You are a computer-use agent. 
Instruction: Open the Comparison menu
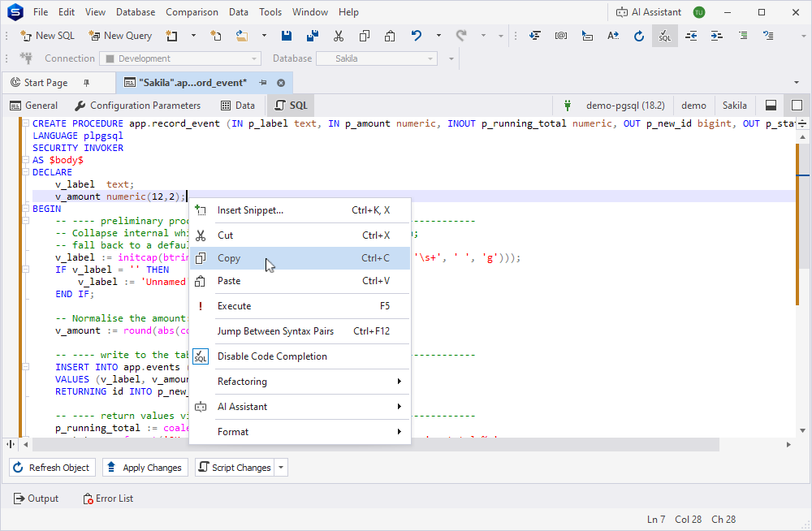click(192, 12)
